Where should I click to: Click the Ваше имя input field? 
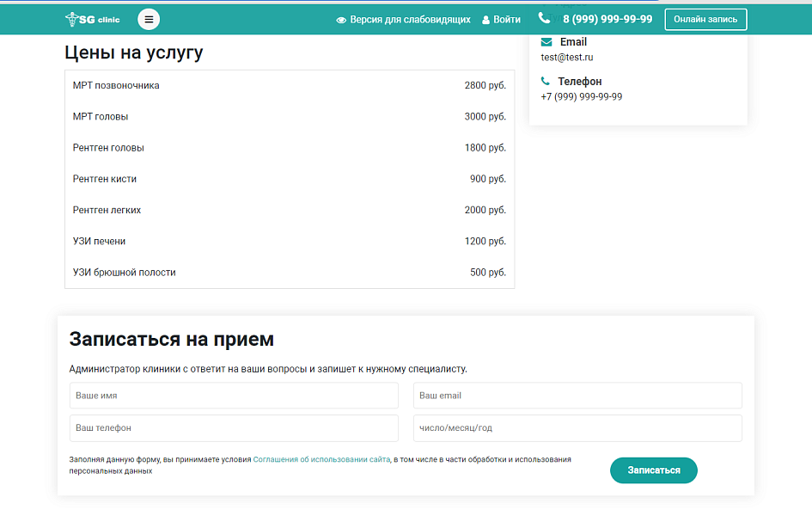click(233, 396)
